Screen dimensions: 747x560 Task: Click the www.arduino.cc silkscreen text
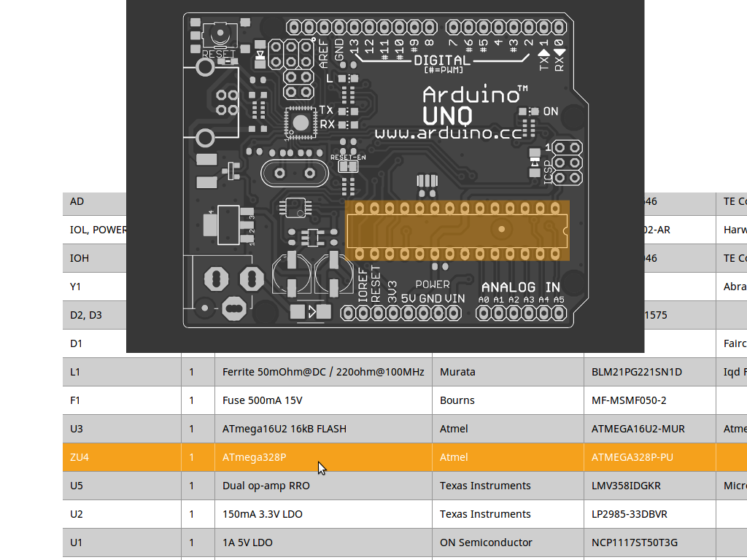coord(448,133)
